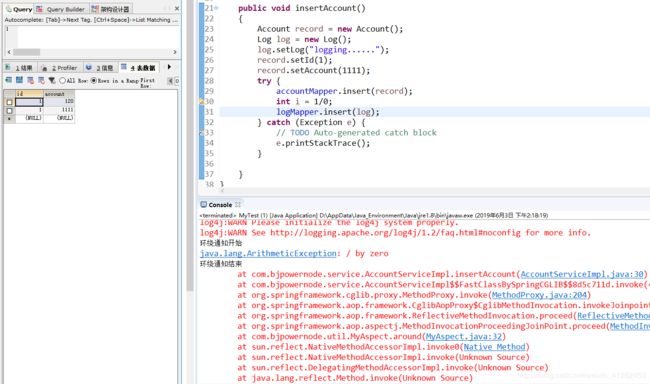
Task: Click the First Row number input field
Action: [177, 81]
